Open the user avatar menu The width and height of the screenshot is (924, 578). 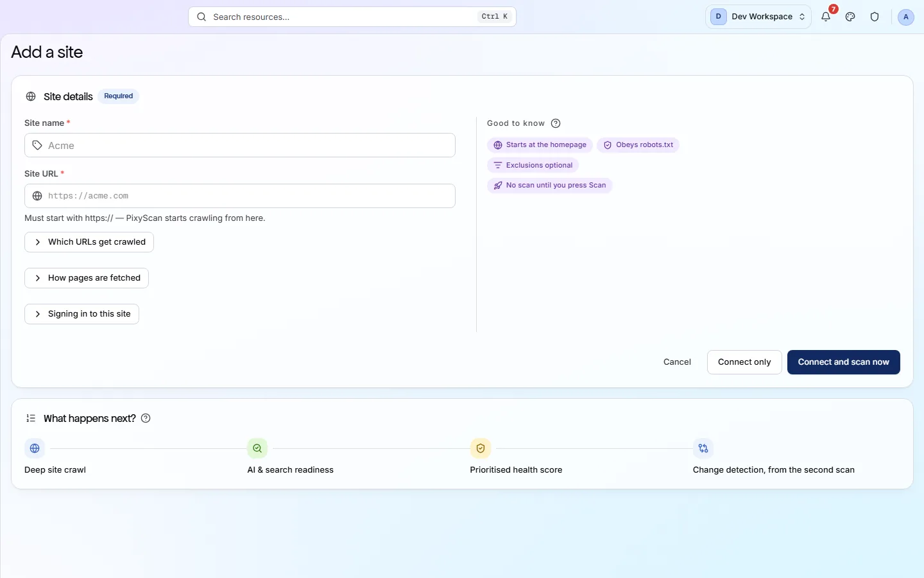point(905,17)
